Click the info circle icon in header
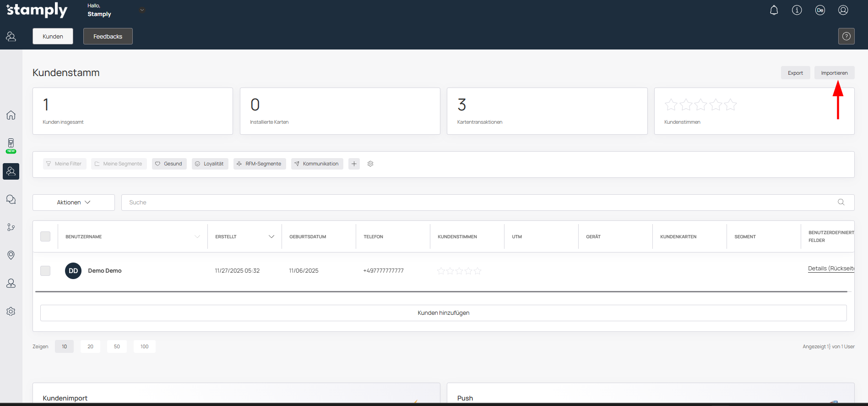Screen dimensions: 868x406 (x=797, y=10)
